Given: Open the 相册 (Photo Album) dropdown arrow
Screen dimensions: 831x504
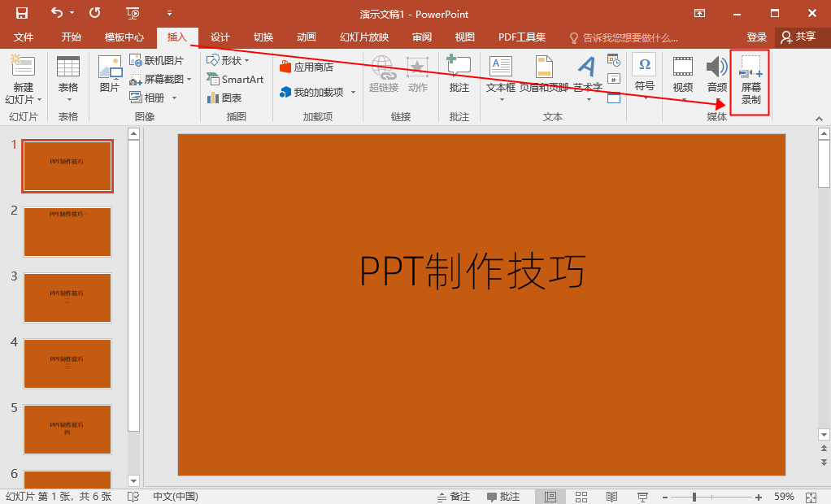Looking at the screenshot, I should [x=172, y=97].
